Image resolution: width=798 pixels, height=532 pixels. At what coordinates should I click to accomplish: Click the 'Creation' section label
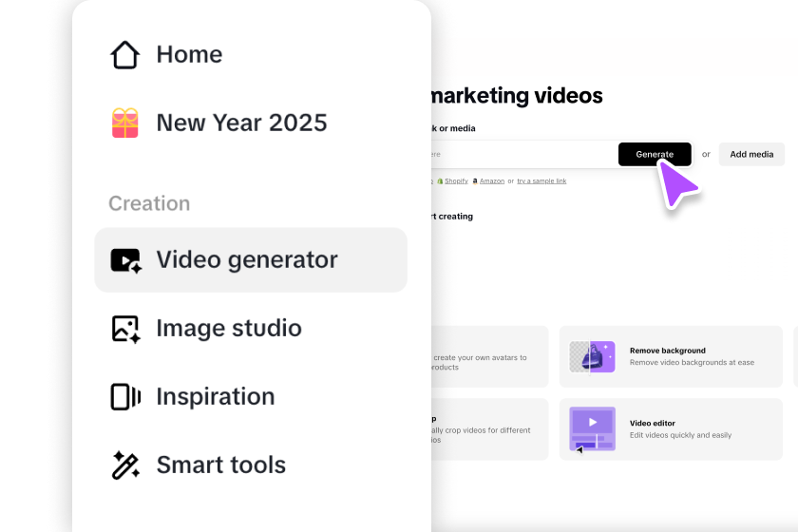coord(149,203)
